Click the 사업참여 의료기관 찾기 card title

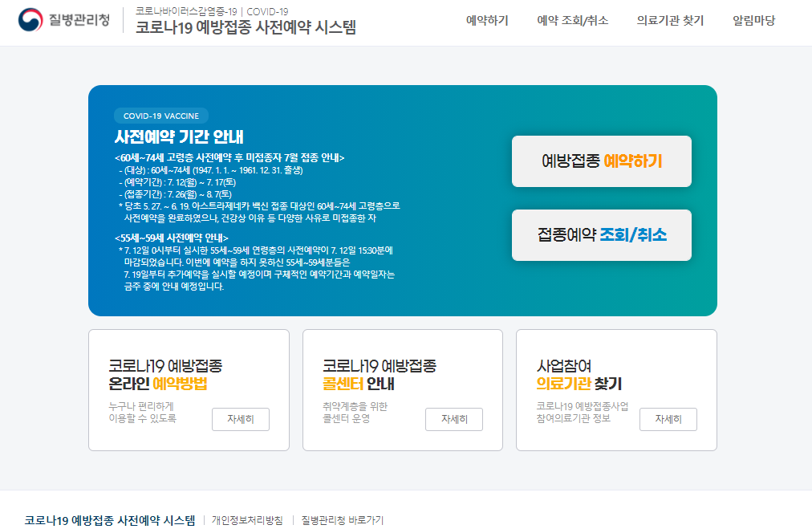[579, 375]
